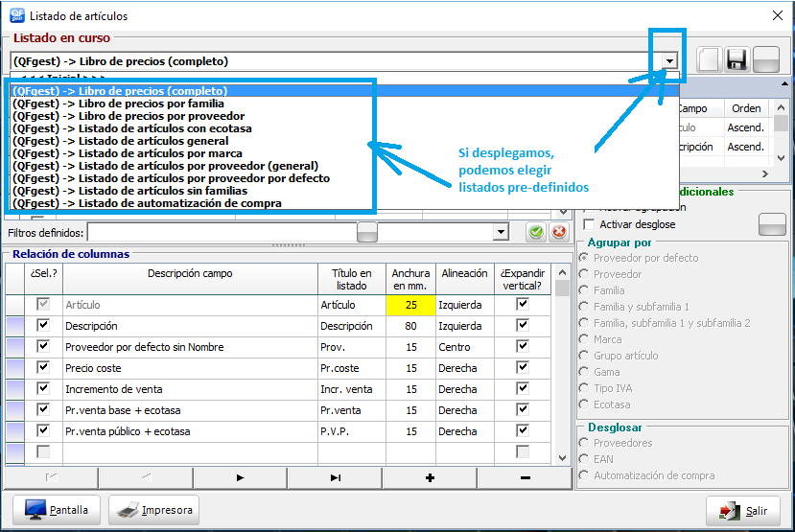Uncheck selection box for Incremento de venta
The image size is (795, 532).
(x=43, y=388)
